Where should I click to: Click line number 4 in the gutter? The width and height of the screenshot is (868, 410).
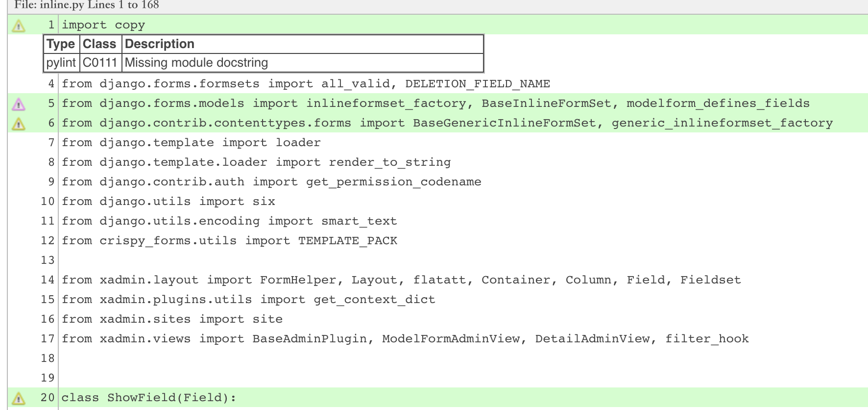(x=51, y=84)
